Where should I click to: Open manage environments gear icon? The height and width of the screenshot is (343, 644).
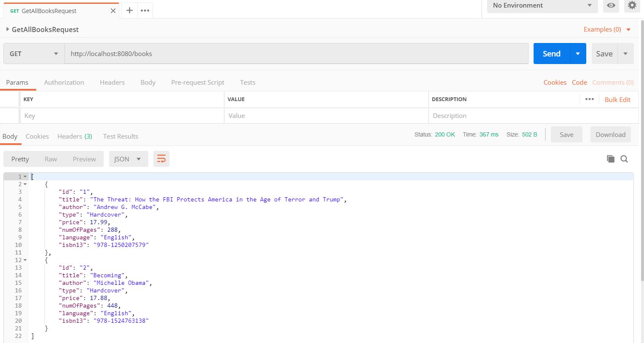(x=632, y=5)
